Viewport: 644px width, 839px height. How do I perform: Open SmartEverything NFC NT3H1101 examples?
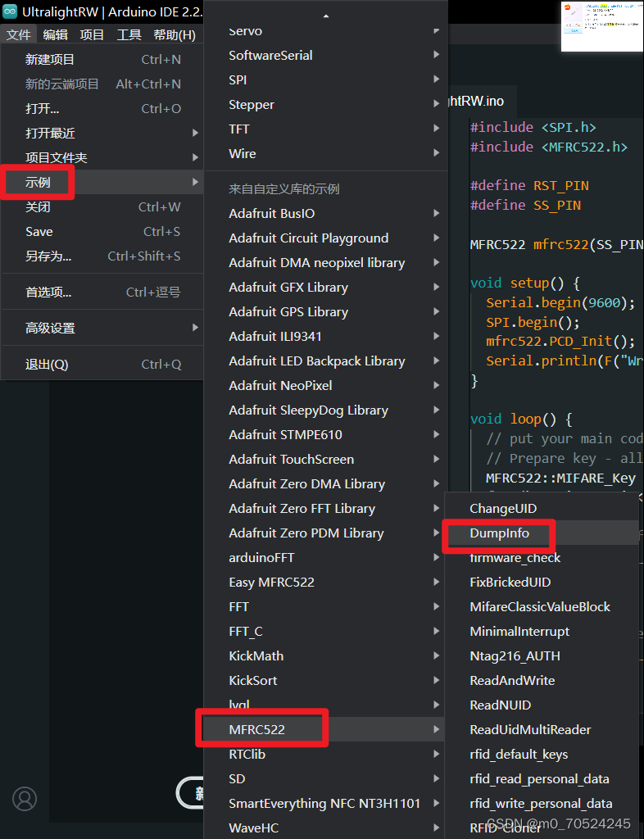[x=326, y=803]
